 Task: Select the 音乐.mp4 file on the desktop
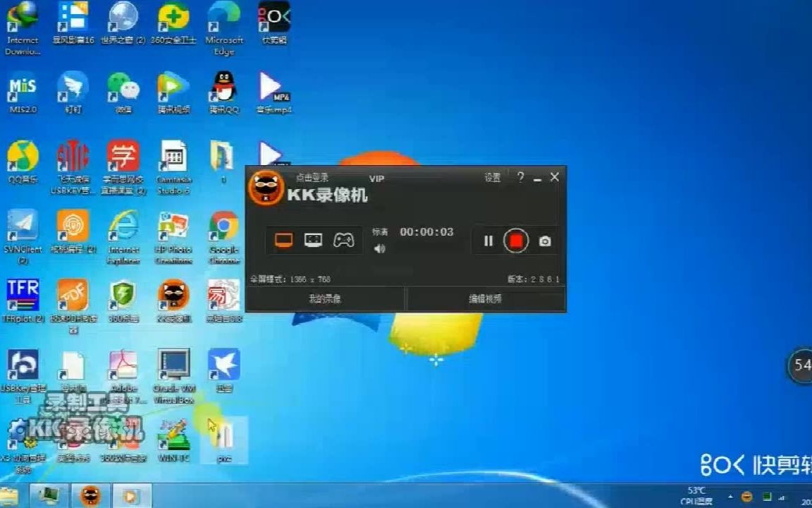pos(274,93)
